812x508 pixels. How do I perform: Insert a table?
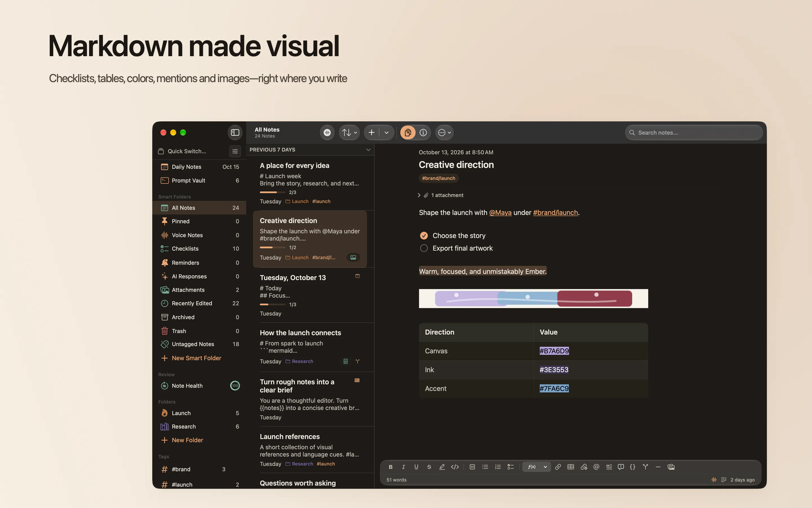coord(570,467)
